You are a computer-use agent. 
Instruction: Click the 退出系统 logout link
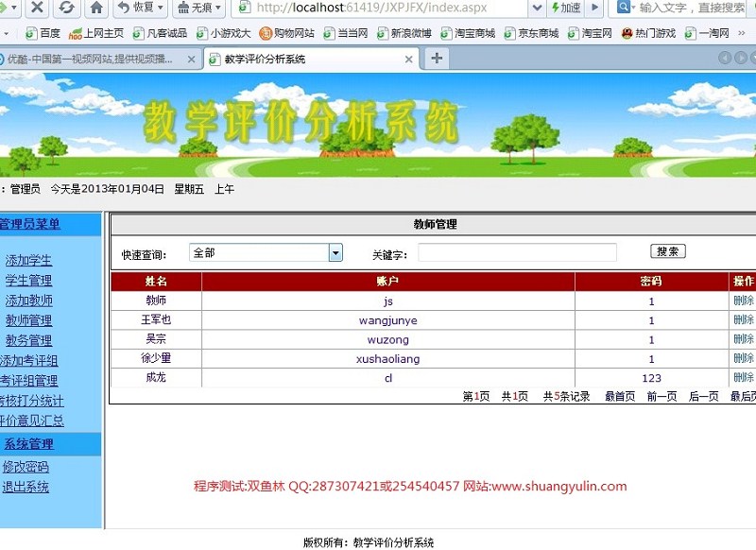[x=26, y=487]
